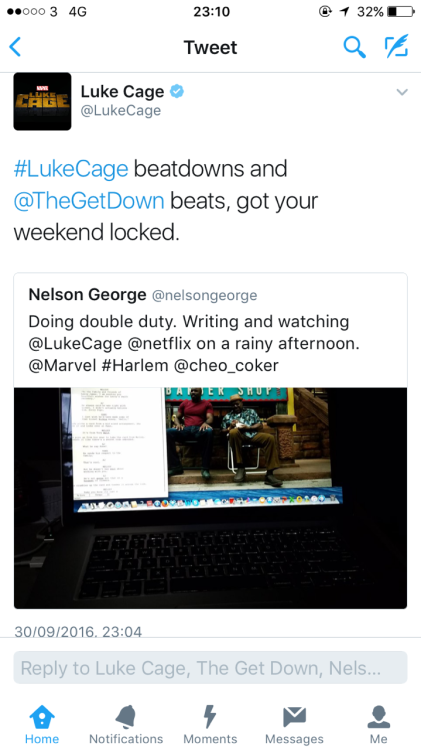Open the @TheGetDown mention link

click(89, 201)
